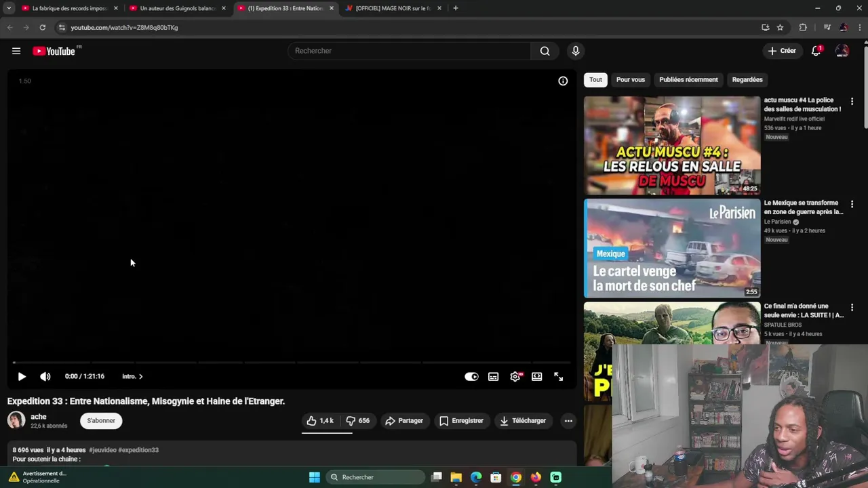Open the YouTube hamburger guide menu

tap(16, 51)
